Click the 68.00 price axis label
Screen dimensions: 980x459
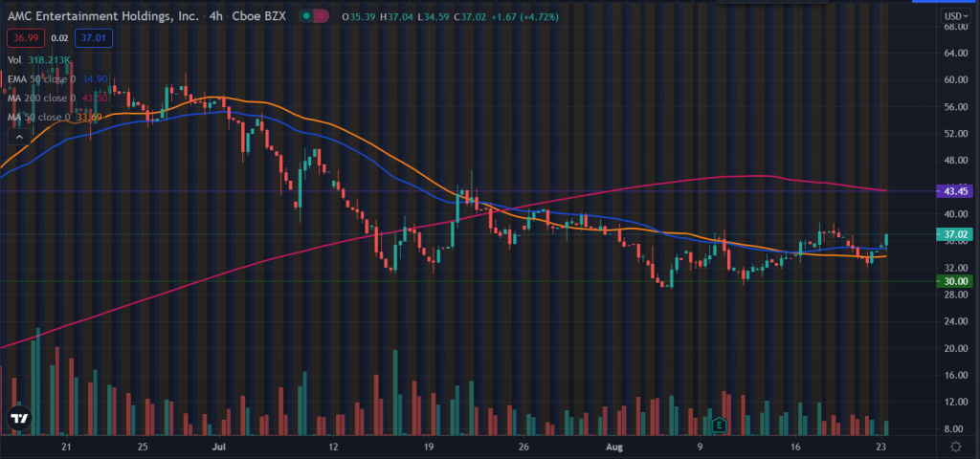[x=956, y=27]
